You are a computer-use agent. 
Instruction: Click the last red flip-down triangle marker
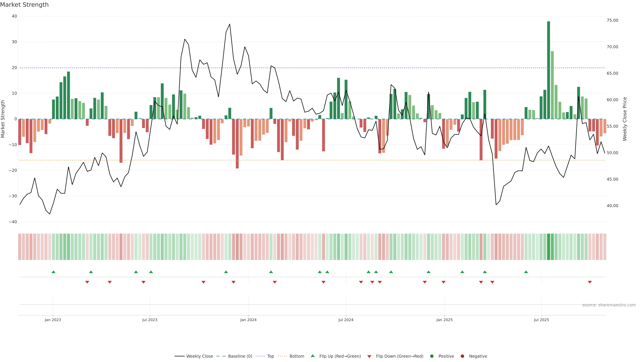[x=590, y=282]
